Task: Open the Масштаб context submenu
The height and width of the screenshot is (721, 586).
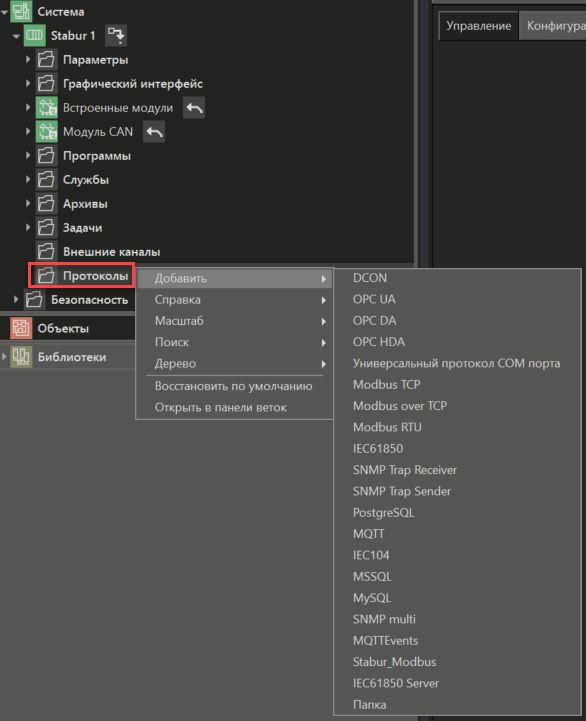Action: [x=235, y=321]
